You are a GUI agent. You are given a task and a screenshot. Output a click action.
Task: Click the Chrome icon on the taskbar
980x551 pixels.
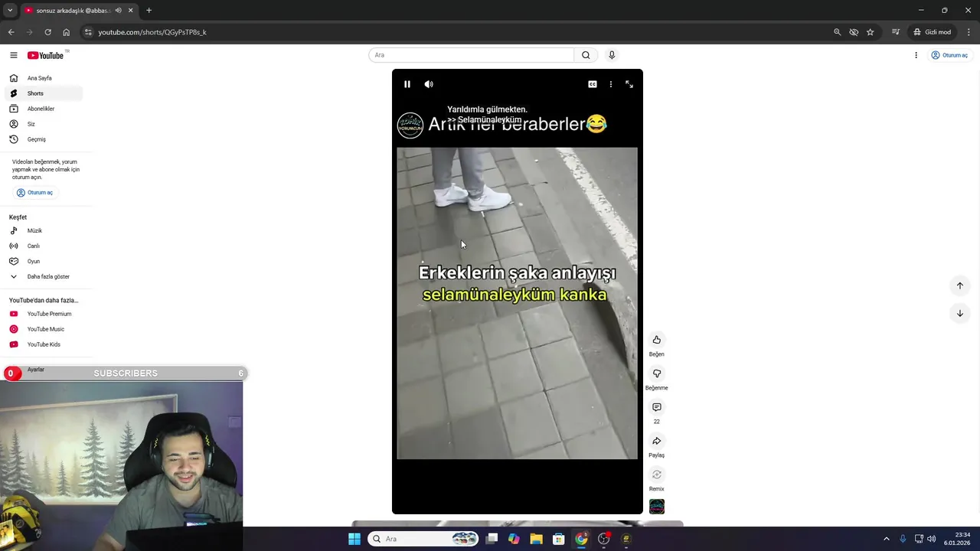pos(581,539)
